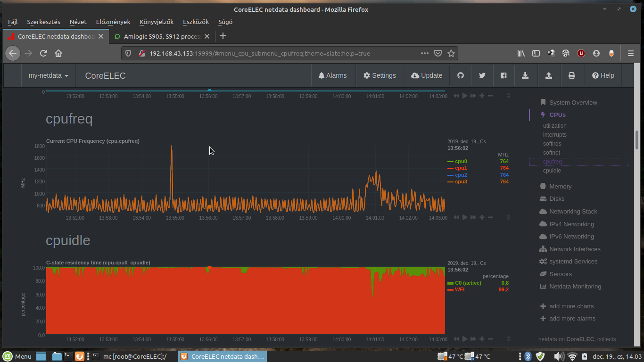Click the cpufreq chart resize handle
The height and width of the screenshot is (362, 644).
[508, 217]
